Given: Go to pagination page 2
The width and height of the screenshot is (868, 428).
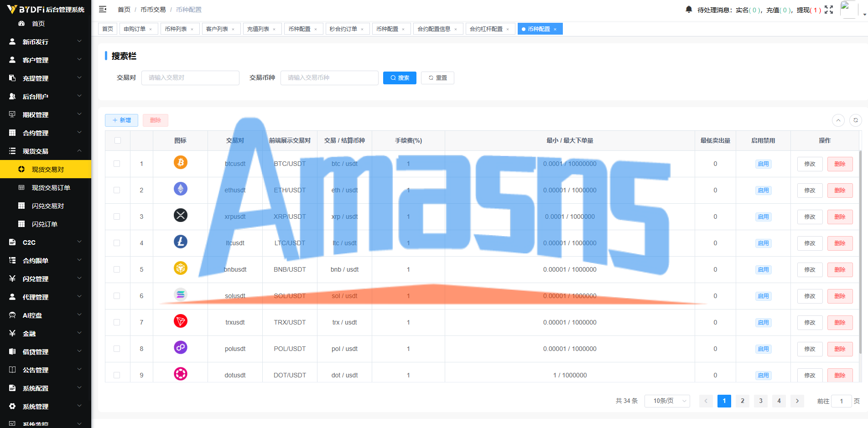Looking at the screenshot, I should [x=743, y=401].
